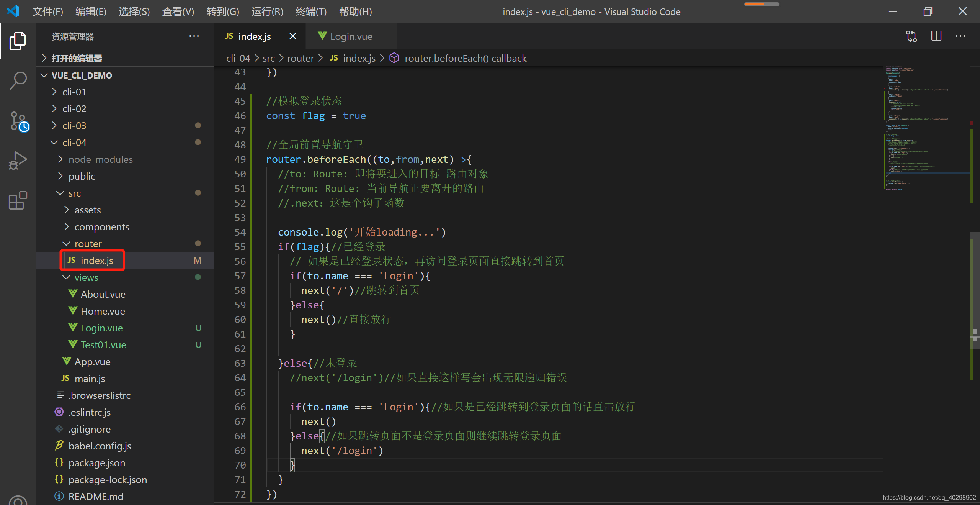Click the braces icon of package.json
The width and height of the screenshot is (980, 505).
click(59, 463)
